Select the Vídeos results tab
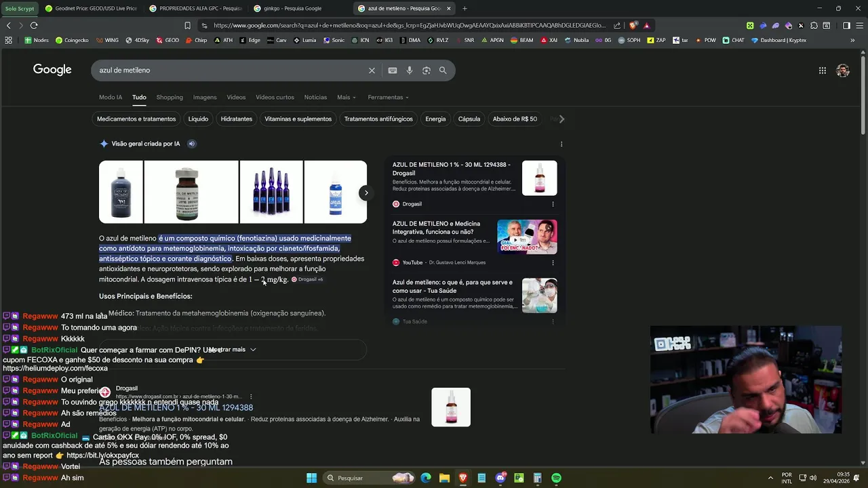 click(236, 97)
